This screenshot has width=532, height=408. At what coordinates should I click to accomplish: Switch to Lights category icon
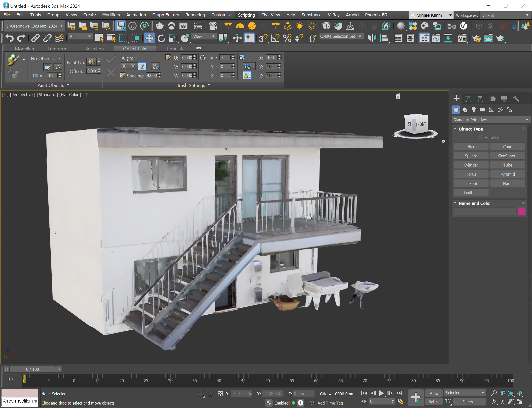(473, 110)
